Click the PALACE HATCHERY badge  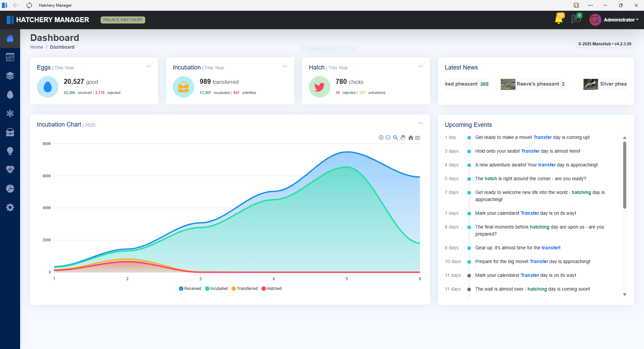[x=122, y=20]
